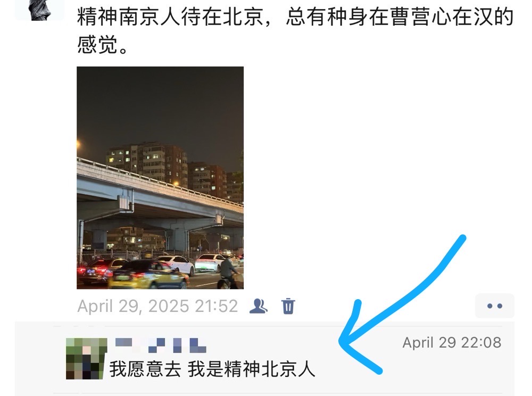Tap the April 29, 2025 21:52 timestamp
Viewport: 532px width, 396px height.
tap(157, 306)
